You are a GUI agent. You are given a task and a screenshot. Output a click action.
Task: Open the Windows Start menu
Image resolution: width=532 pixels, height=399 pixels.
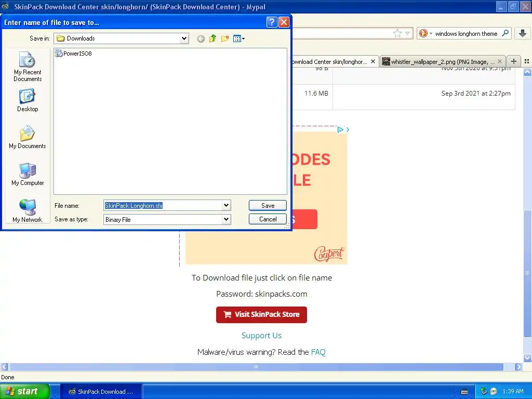(25, 391)
